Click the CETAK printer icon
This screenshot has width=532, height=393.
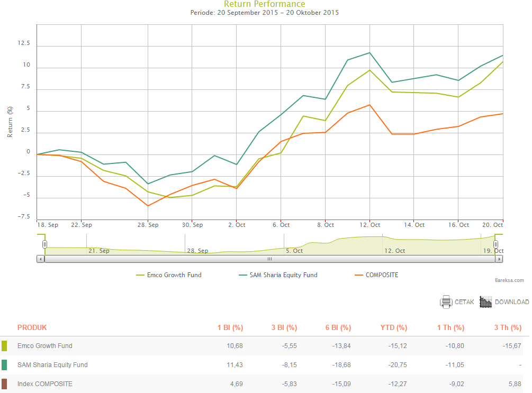(x=446, y=302)
